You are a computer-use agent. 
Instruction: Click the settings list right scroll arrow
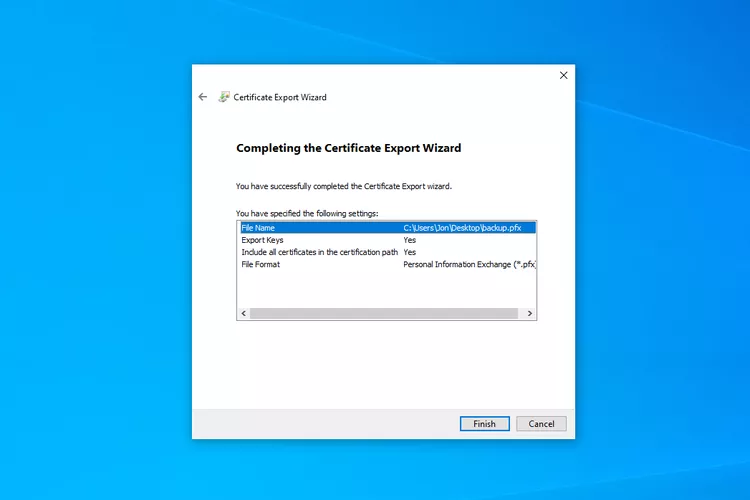530,314
